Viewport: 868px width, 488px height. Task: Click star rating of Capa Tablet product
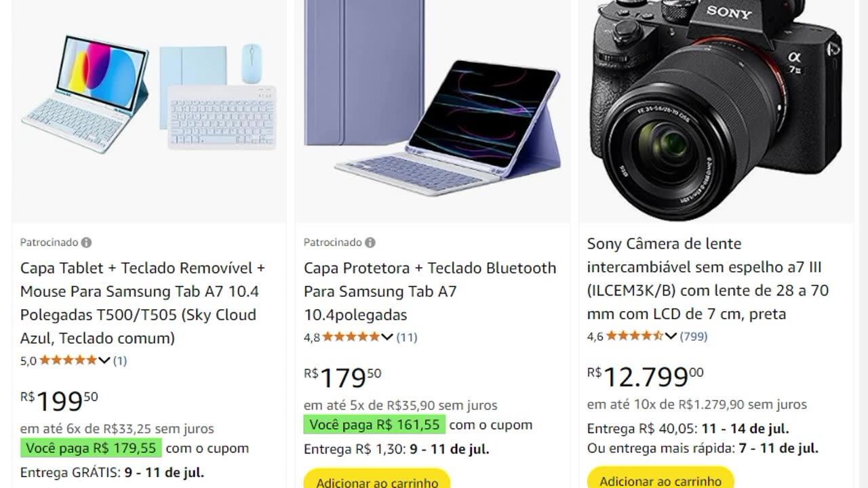coord(68,361)
